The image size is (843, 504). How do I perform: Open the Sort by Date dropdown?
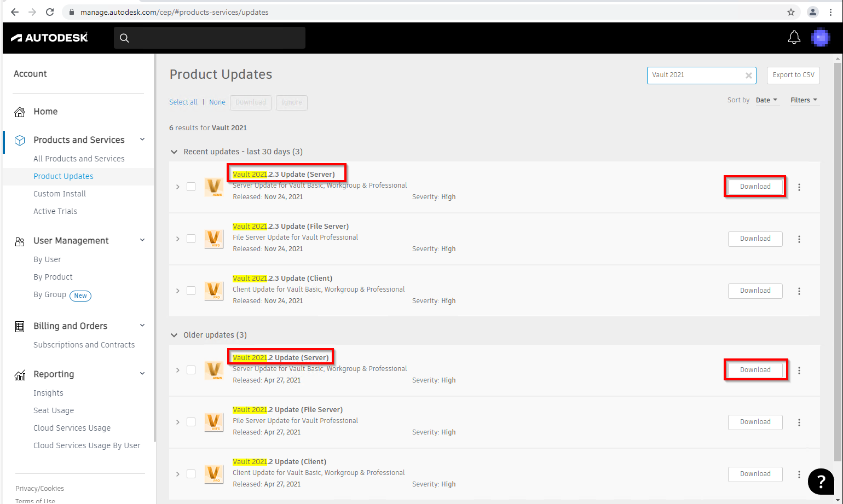pyautogui.click(x=767, y=100)
